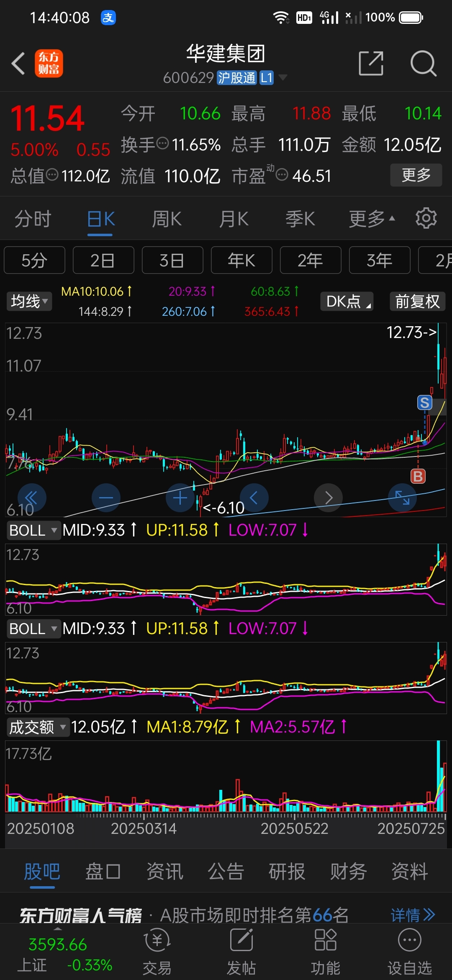Select the 3日 period button
Image resolution: width=452 pixels, height=980 pixels.
pos(172,260)
